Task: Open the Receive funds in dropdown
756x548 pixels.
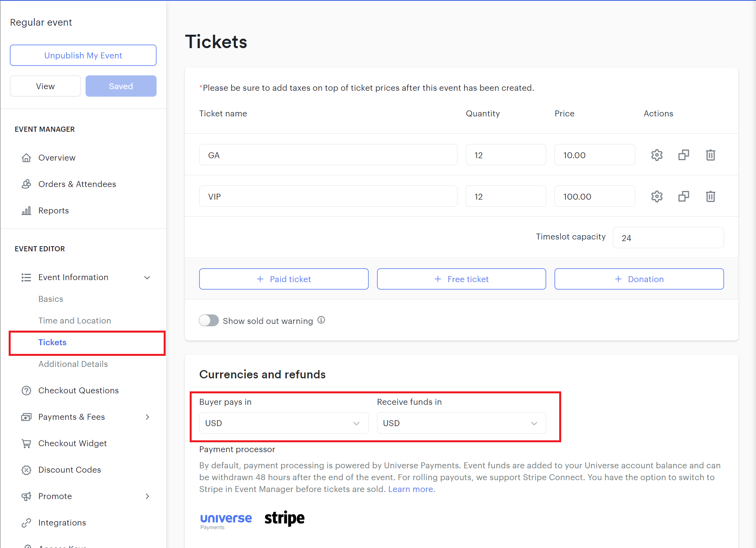Action: [x=461, y=423]
